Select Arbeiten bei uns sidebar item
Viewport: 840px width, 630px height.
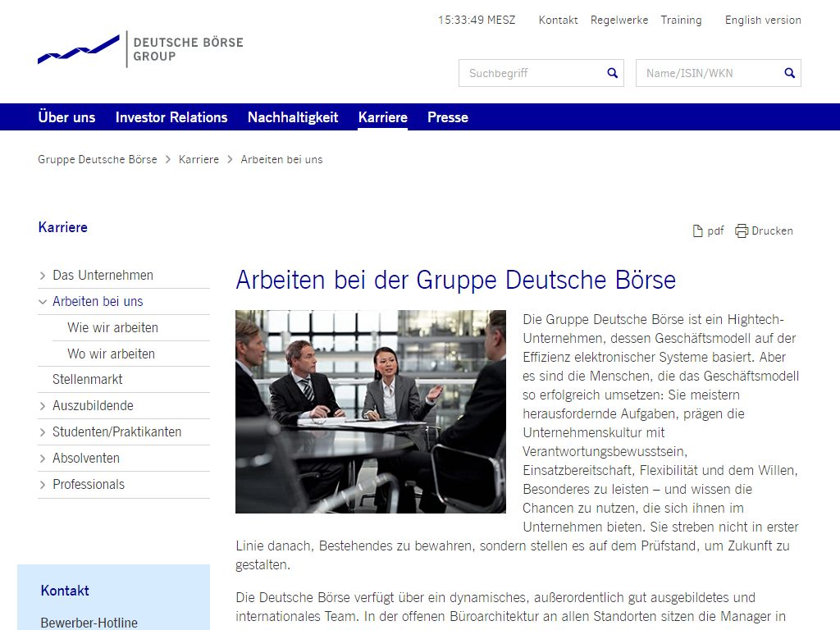pos(98,302)
